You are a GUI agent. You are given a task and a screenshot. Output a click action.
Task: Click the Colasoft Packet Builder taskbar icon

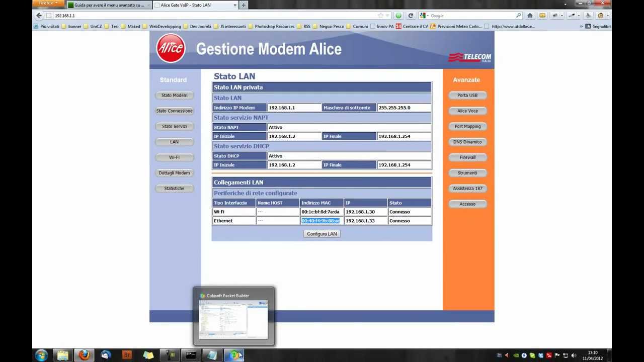[x=233, y=355]
